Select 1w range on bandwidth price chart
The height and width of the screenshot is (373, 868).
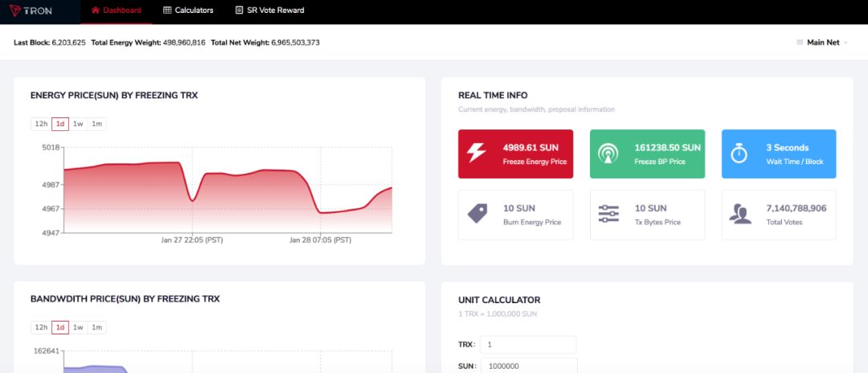point(78,328)
